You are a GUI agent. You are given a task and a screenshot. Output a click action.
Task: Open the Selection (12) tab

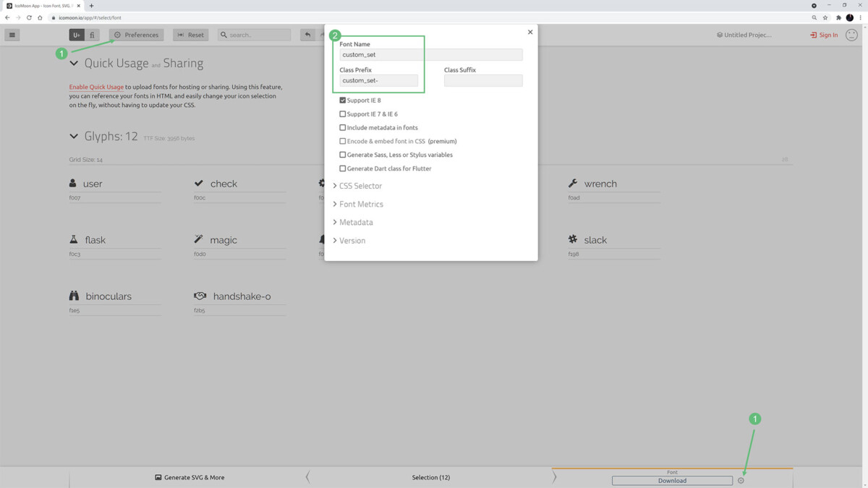[x=430, y=477]
